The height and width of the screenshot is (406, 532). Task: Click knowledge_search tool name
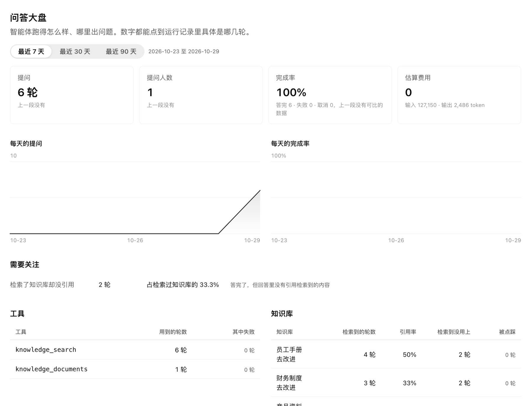46,350
